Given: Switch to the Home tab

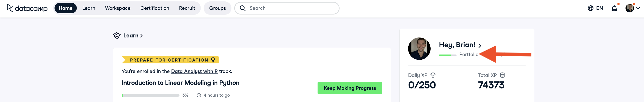Looking at the screenshot, I should (66, 8).
